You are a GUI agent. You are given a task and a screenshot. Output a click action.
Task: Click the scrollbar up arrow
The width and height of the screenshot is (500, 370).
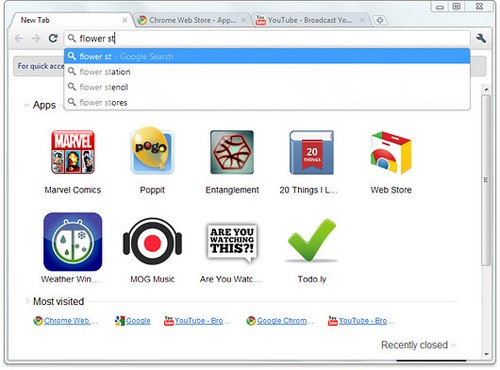click(x=486, y=89)
